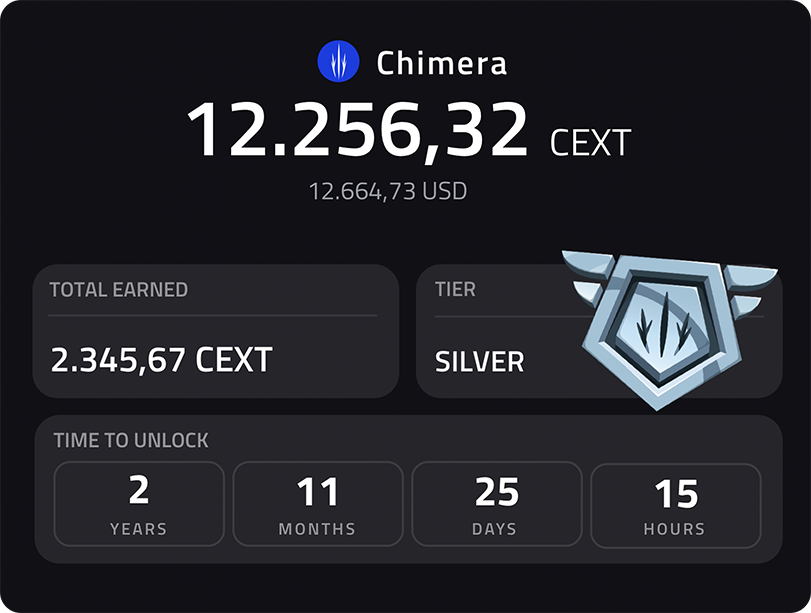Open the Total Earned card
The height and width of the screenshot is (613, 811).
pyautogui.click(x=215, y=331)
